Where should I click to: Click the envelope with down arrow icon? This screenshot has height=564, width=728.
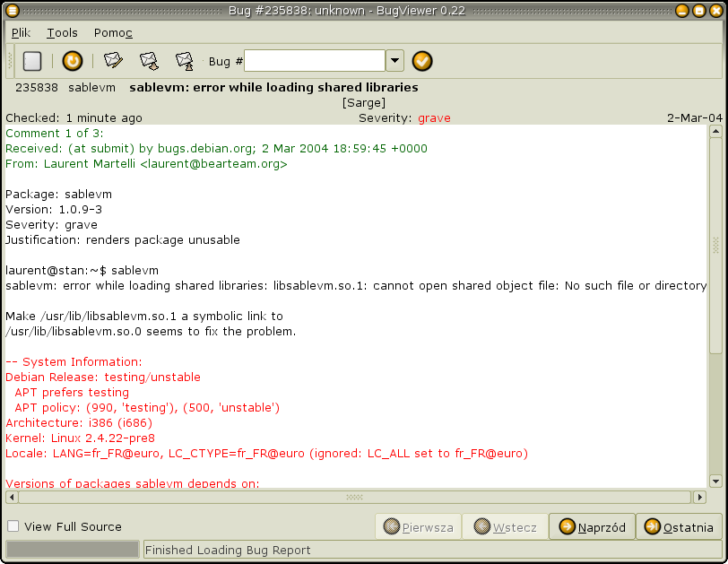tap(149, 61)
